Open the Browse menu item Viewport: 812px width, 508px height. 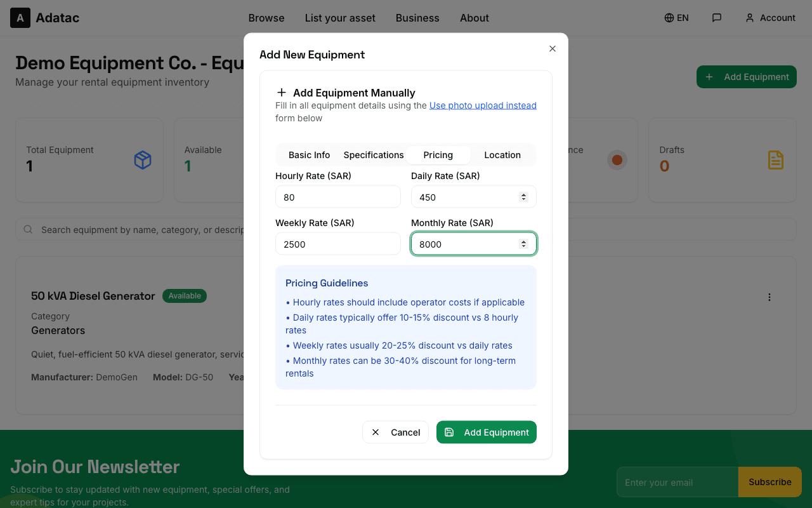[266, 18]
